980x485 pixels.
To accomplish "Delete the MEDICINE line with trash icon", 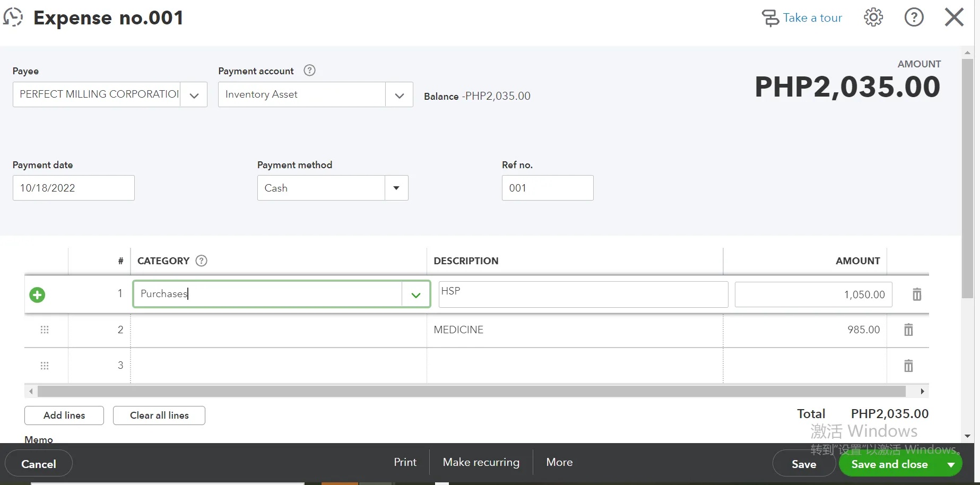I will pos(908,330).
